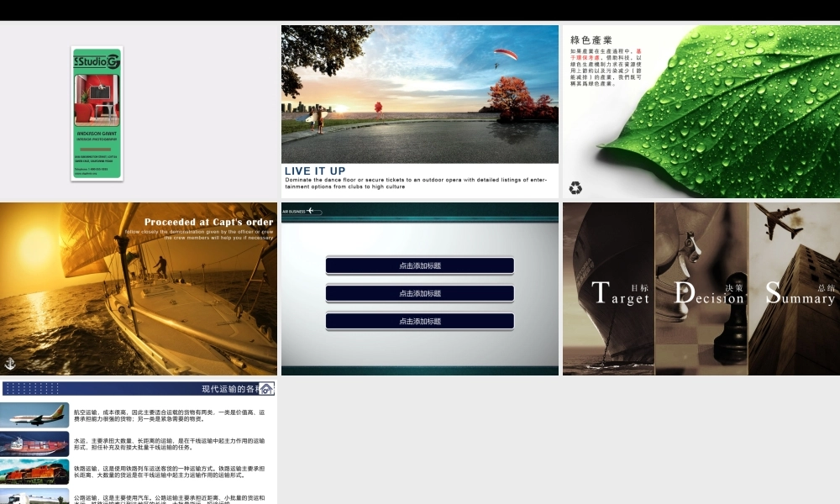Screen dimensions: 840x504
Task: Click the Studio G logo on the green card
Action: point(97,62)
